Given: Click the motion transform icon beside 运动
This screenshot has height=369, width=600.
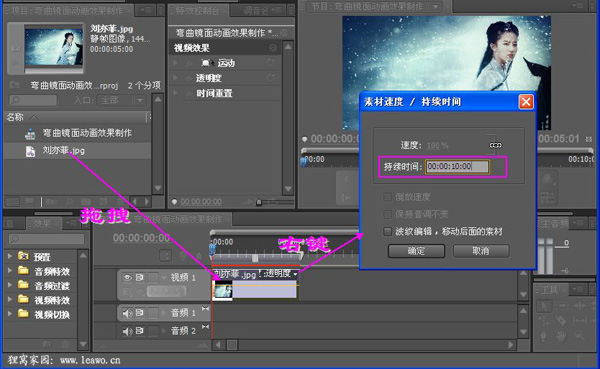Looking at the screenshot, I should (207, 63).
